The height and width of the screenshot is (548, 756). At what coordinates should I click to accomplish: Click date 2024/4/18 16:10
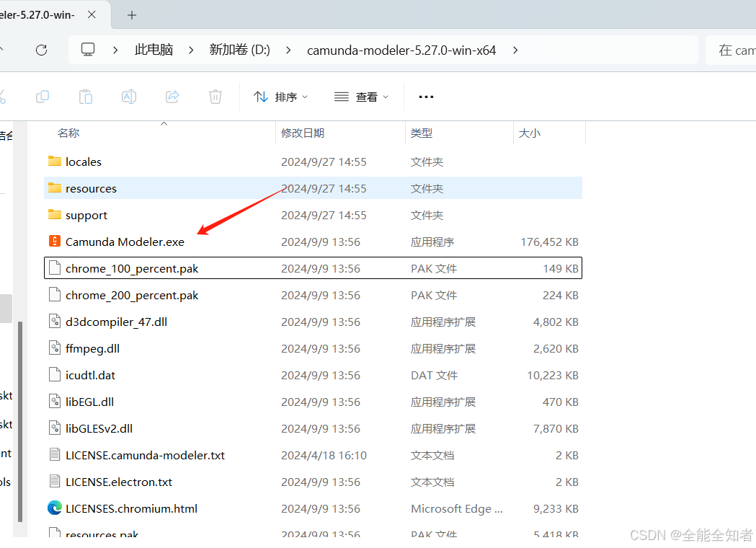pyautogui.click(x=324, y=456)
